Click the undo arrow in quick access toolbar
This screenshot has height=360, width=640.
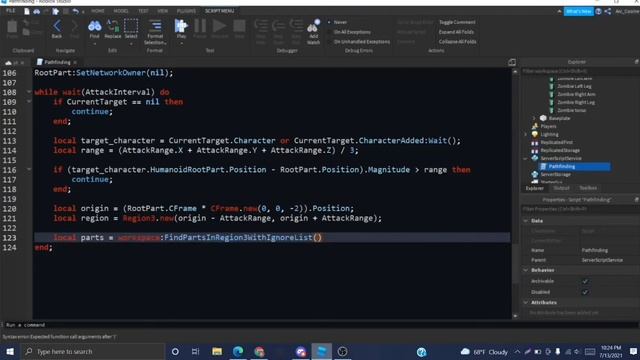click(76, 11)
